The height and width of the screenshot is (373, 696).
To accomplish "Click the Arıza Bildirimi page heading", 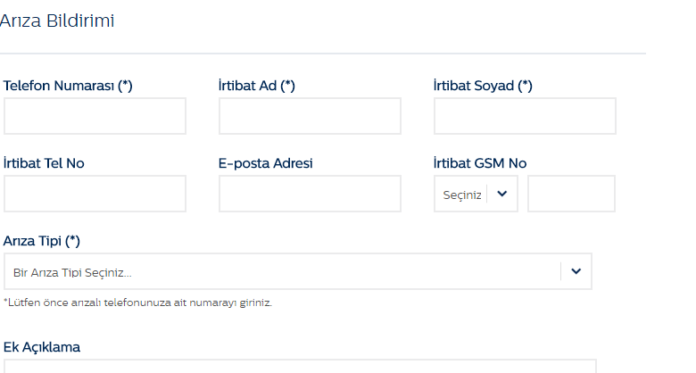I will click(x=57, y=20).
